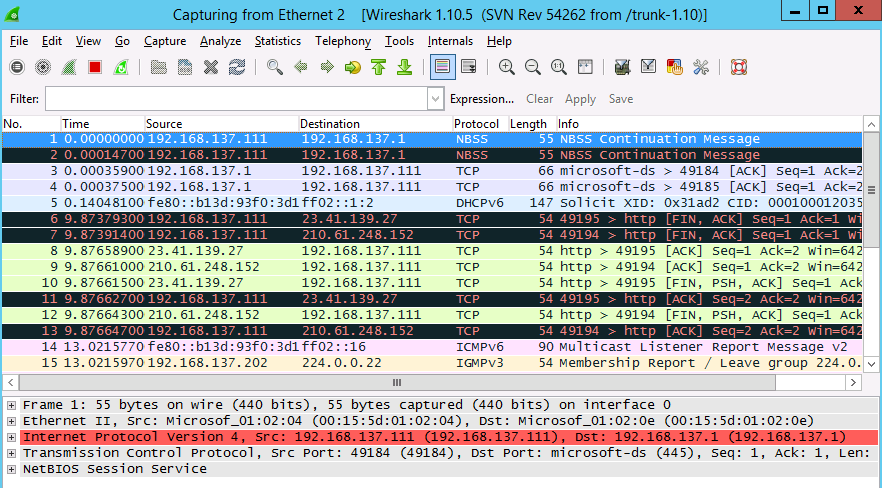Viewport: 882px width, 488px height.
Task: Open the View menu
Action: click(88, 41)
